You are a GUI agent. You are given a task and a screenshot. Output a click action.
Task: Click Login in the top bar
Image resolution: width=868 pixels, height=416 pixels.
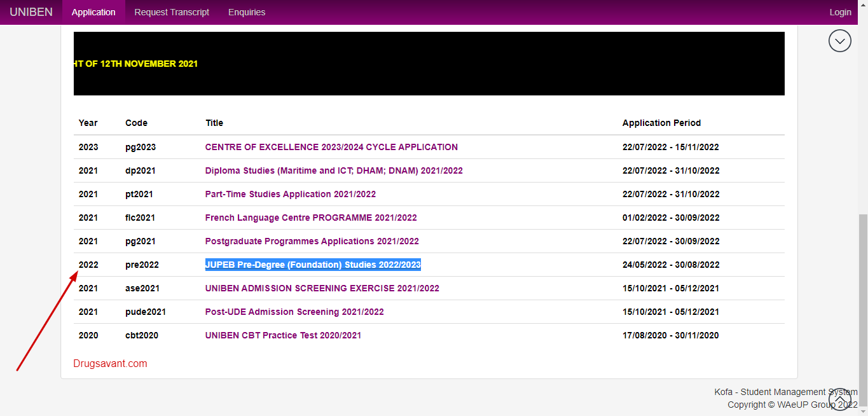pos(840,12)
